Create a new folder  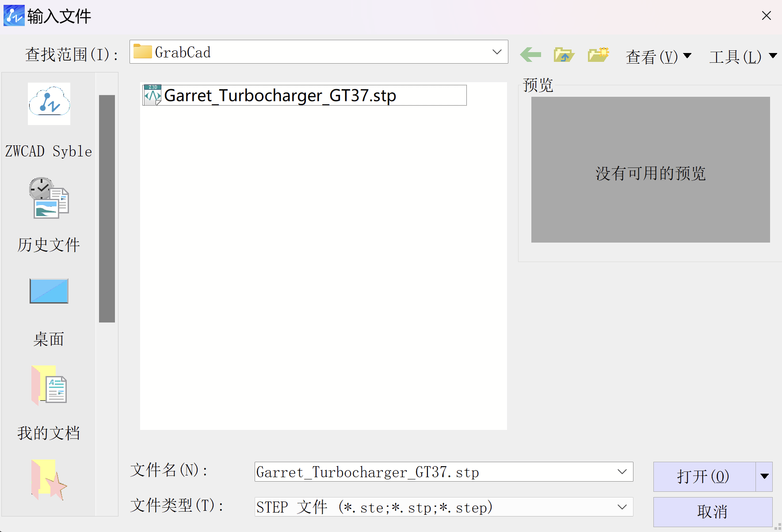pyautogui.click(x=599, y=55)
